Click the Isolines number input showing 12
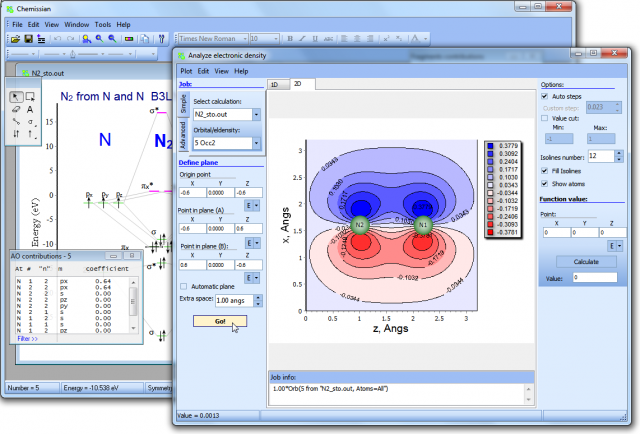 [601, 156]
